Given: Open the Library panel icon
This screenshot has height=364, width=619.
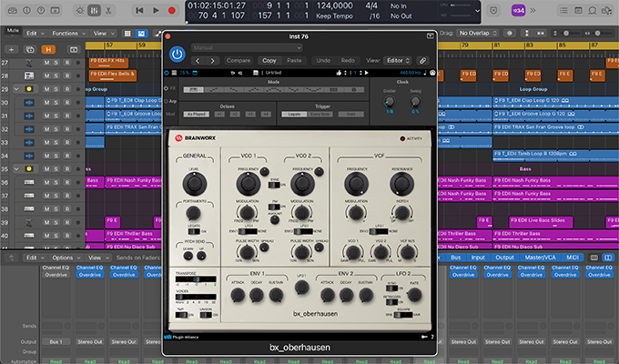Looking at the screenshot, I should tap(13, 11).
